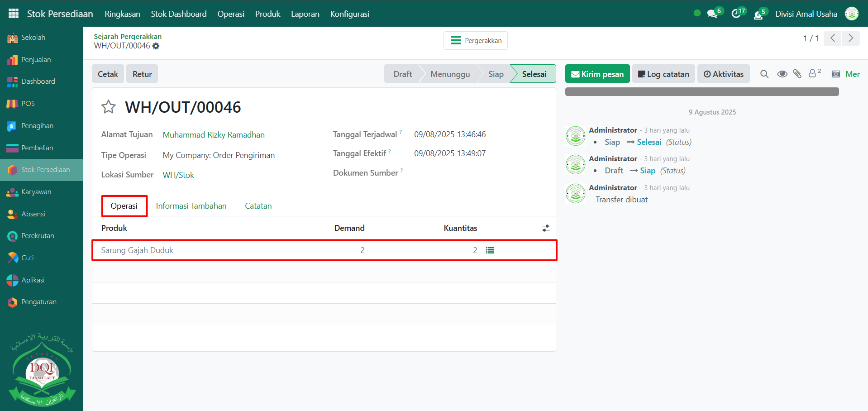Screen dimensions: 868x411
Task: Click the followers person icon
Action: click(x=813, y=74)
